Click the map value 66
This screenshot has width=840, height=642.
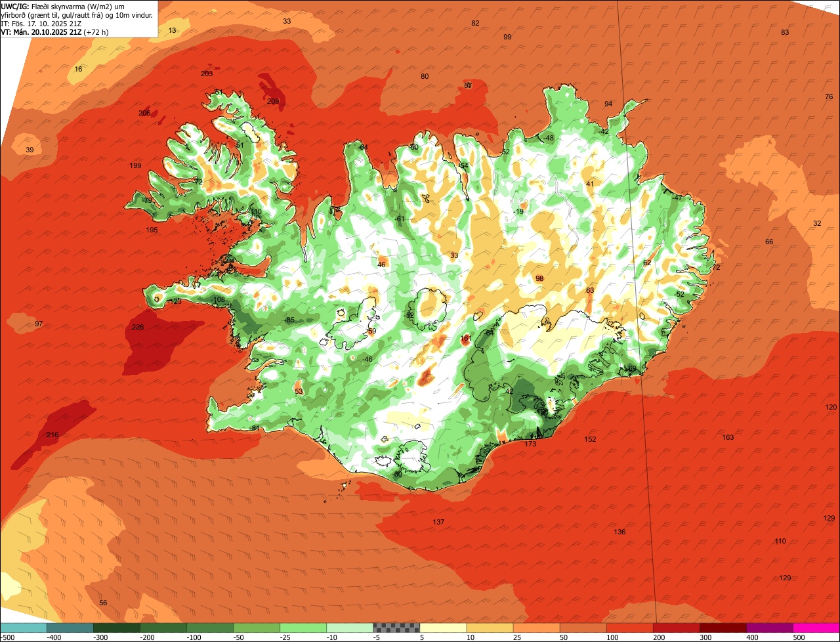click(769, 242)
